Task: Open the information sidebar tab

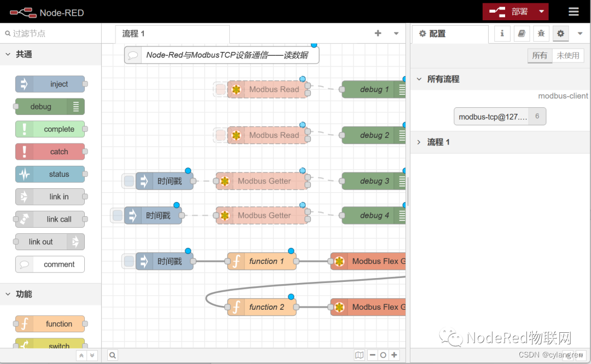Action: coord(502,33)
